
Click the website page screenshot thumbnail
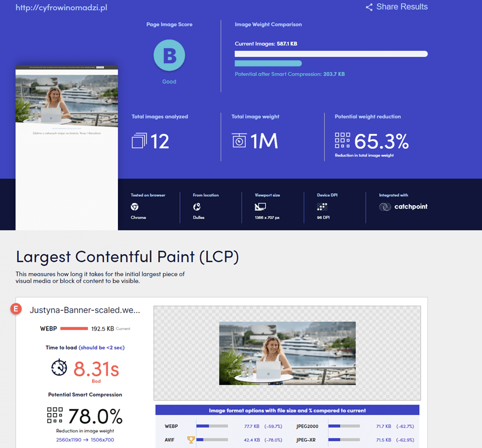(67, 147)
